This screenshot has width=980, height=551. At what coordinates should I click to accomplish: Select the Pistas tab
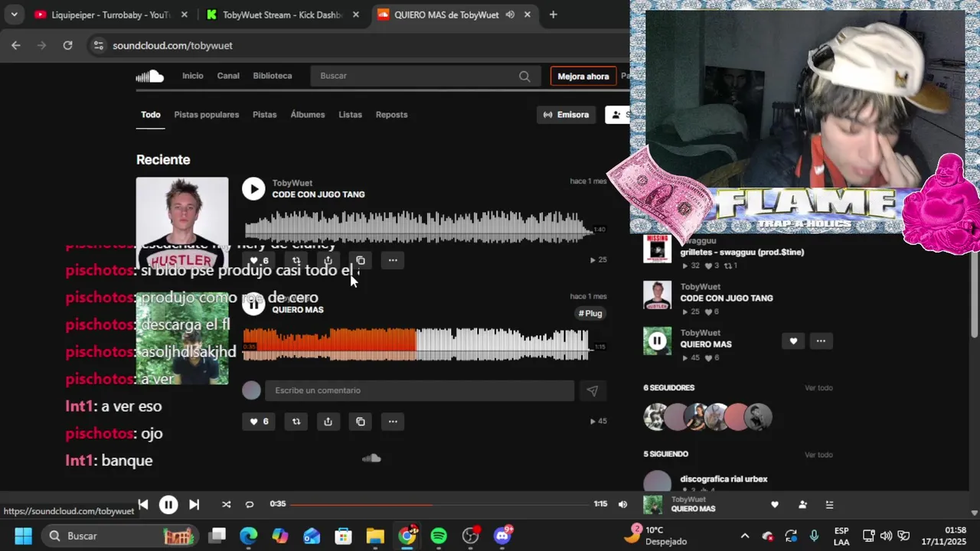[265, 115]
